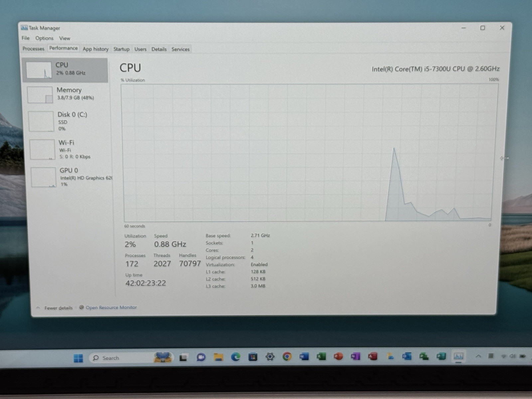Viewport: 532px width, 399px height.
Task: Select Wi-Fi in the performance sidebar
Action: [68, 149]
